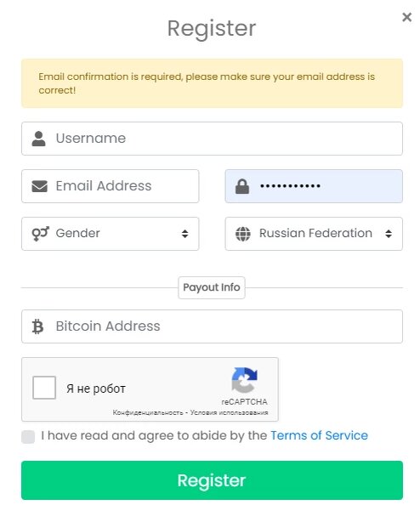Click the envelope icon in Email field
Image resolution: width=420 pixels, height=505 pixels.
tap(40, 186)
